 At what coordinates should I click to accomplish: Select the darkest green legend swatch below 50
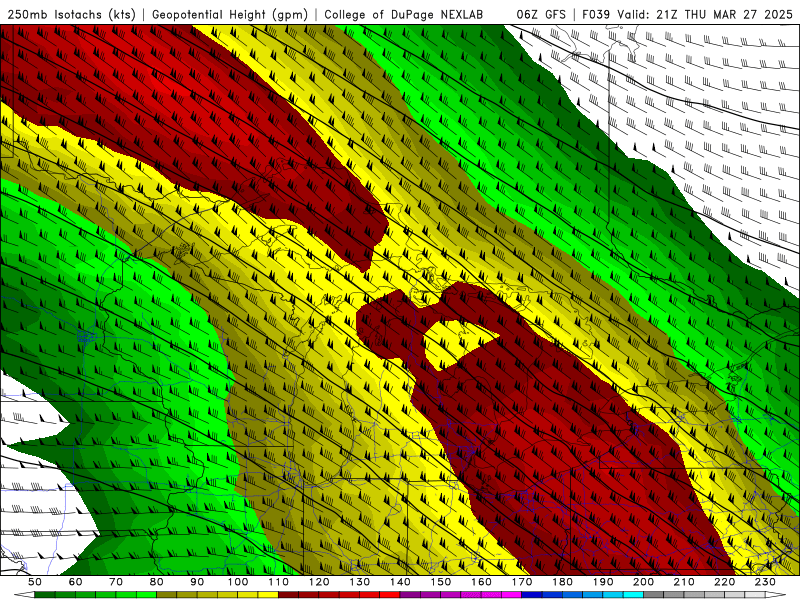tap(44, 595)
